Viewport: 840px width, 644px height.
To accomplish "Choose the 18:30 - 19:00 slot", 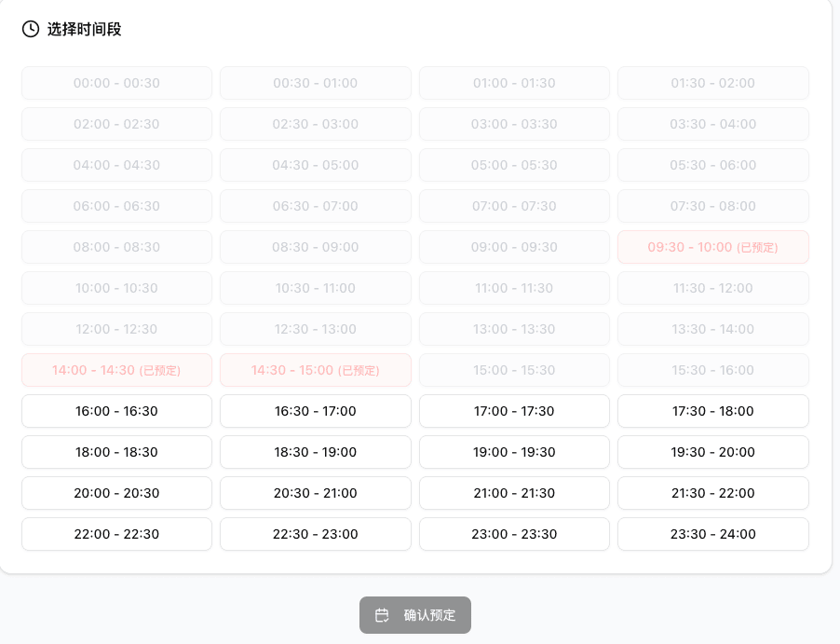I will tap(315, 452).
